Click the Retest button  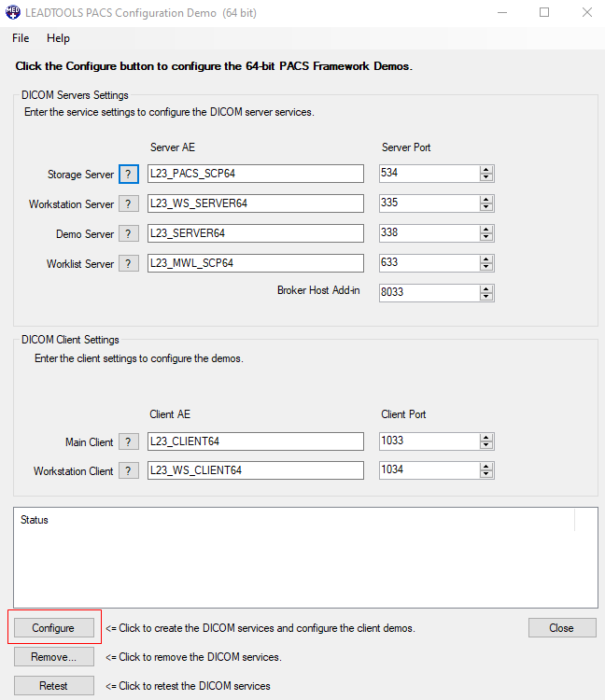point(54,686)
